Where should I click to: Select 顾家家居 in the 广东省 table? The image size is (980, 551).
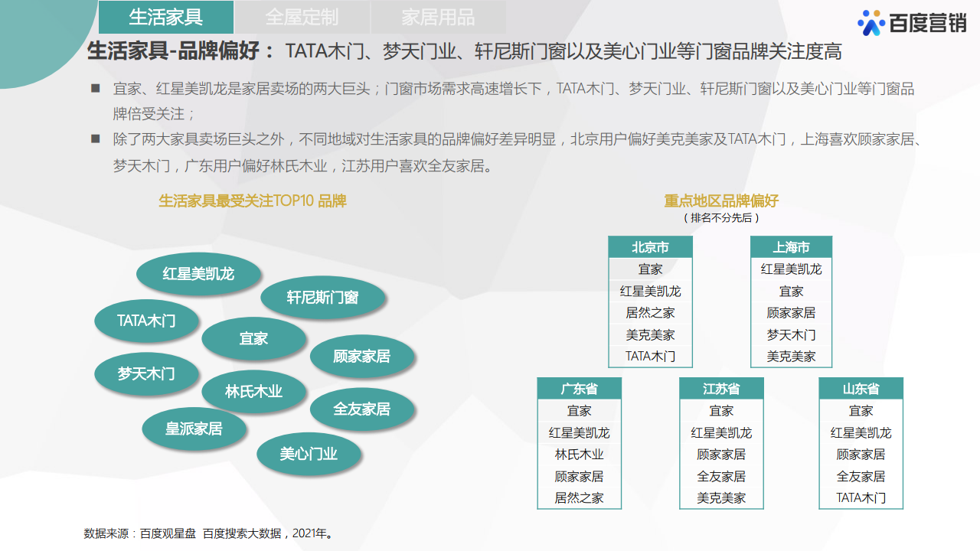coord(579,476)
